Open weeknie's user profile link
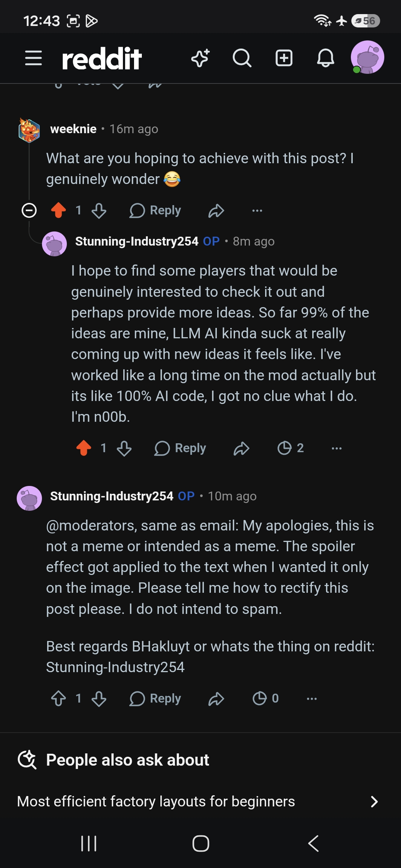401x868 pixels. tap(74, 129)
